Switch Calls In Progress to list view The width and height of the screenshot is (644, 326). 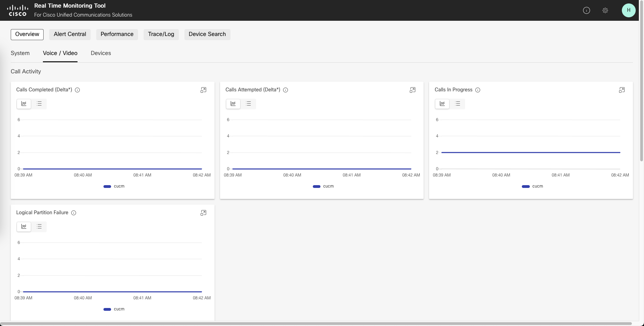[x=457, y=103]
